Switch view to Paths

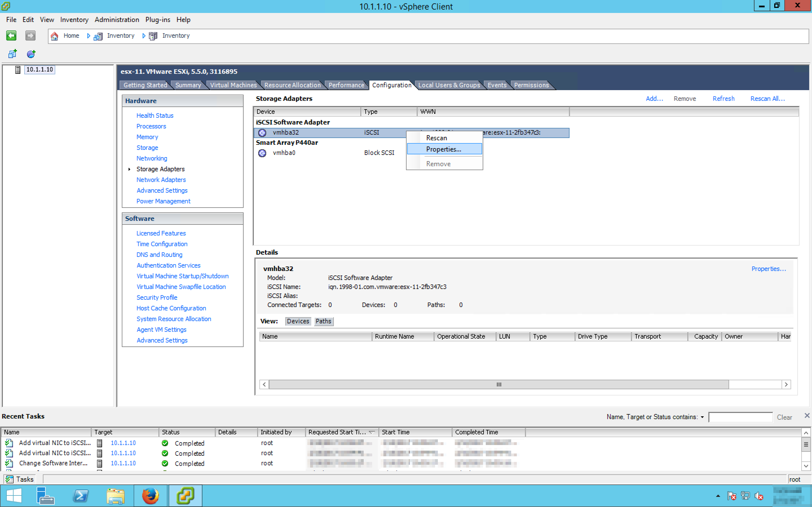pyautogui.click(x=323, y=321)
